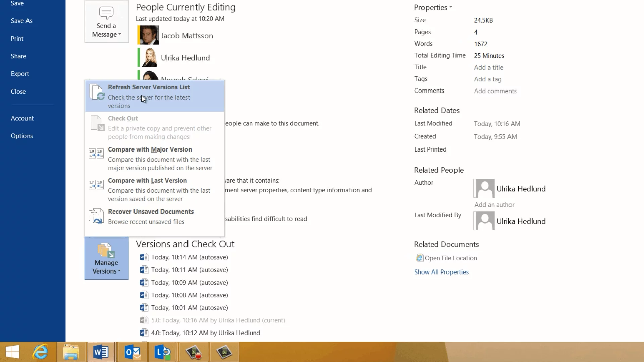This screenshot has height=362, width=644.
Task: Click the Recover Unsaved Documents icon
Action: [x=96, y=216]
